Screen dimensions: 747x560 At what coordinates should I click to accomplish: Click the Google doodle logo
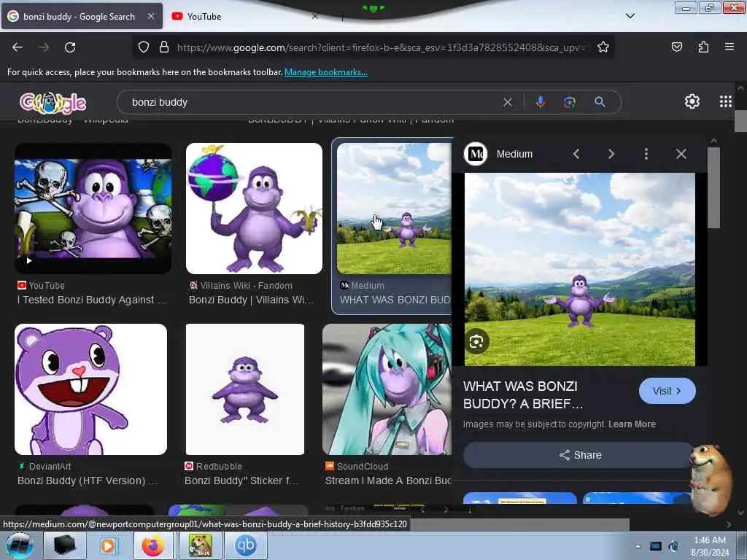tap(53, 102)
